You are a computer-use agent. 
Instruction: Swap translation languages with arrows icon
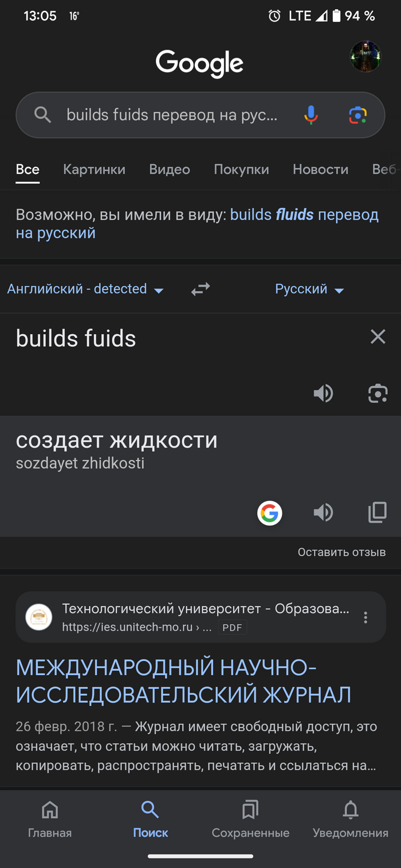[x=200, y=289]
